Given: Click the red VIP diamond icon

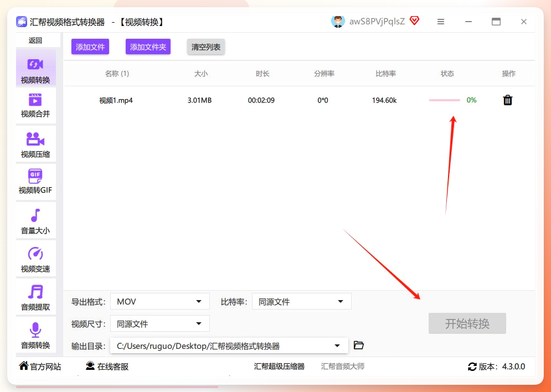Looking at the screenshot, I should coord(415,21).
